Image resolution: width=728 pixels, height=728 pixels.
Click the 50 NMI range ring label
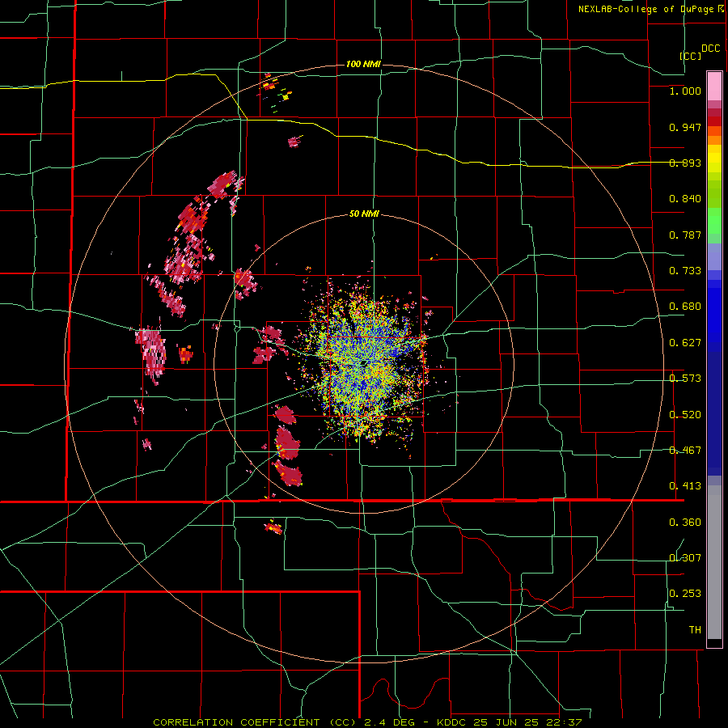click(x=364, y=214)
